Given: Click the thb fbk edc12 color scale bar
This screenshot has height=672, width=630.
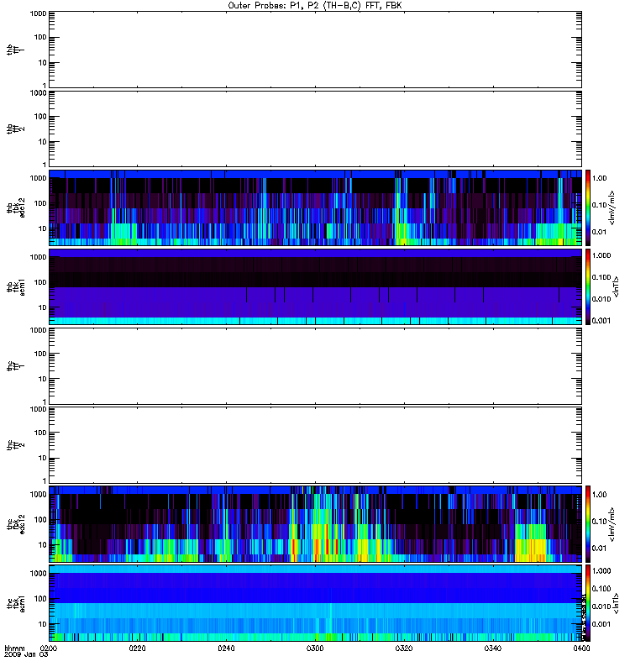Looking at the screenshot, I should [588, 207].
